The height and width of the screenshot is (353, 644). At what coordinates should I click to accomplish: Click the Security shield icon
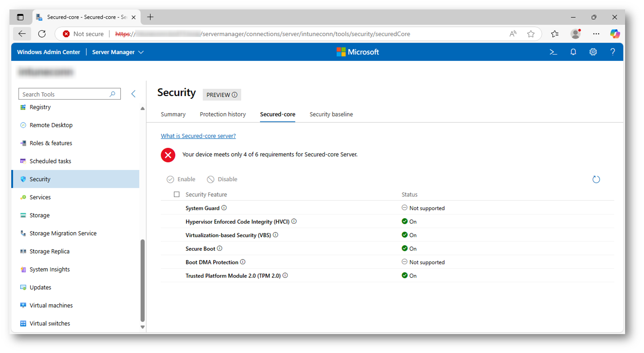point(23,179)
